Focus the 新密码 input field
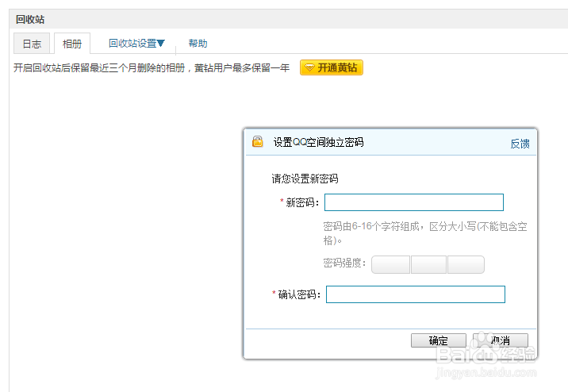 click(413, 202)
